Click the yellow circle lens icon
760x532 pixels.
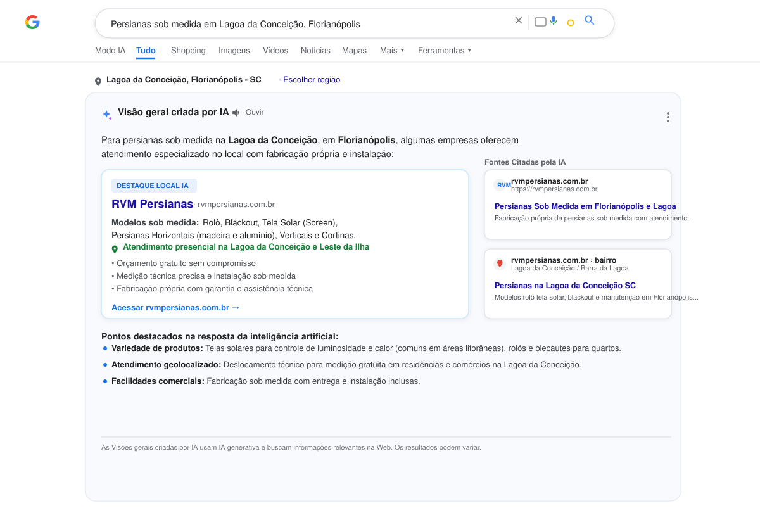coord(571,23)
